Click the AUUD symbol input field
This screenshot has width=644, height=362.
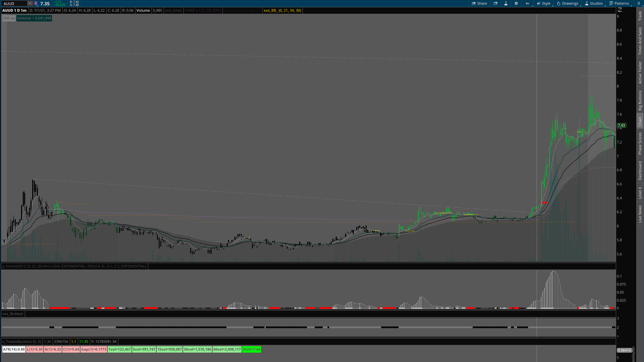[x=14, y=3]
